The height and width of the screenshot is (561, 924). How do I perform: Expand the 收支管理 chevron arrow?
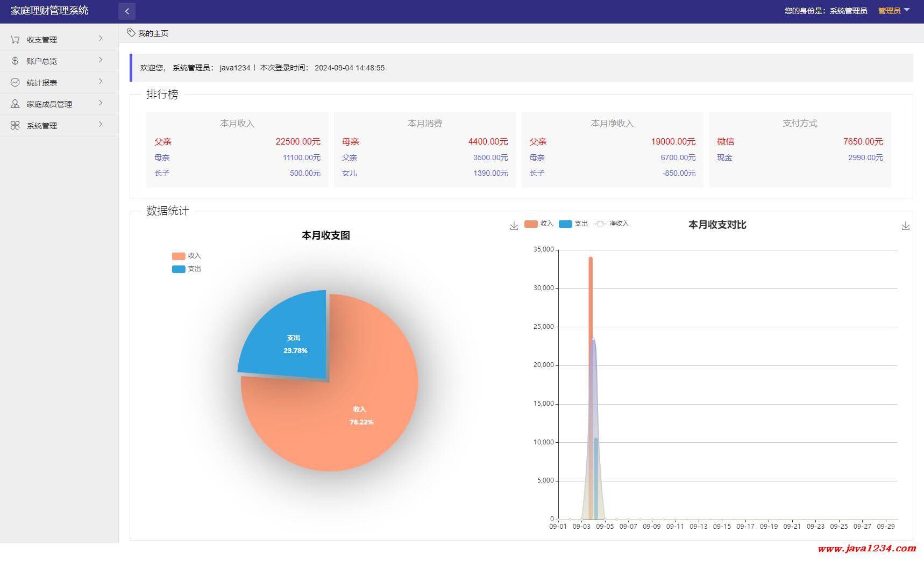point(101,39)
